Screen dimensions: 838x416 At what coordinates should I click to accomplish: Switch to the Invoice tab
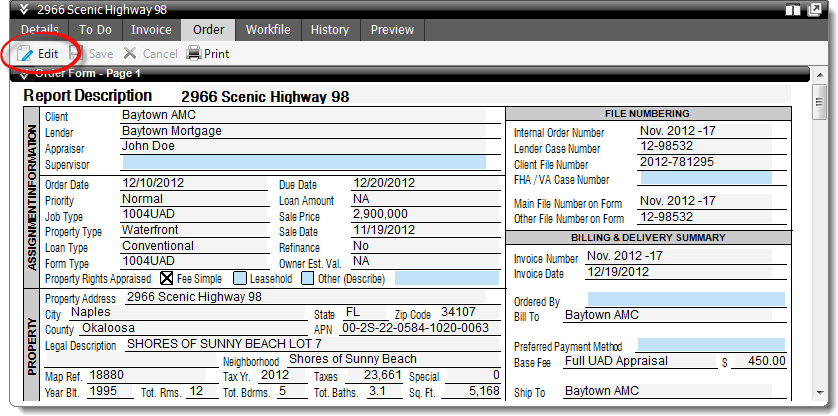pos(151,30)
